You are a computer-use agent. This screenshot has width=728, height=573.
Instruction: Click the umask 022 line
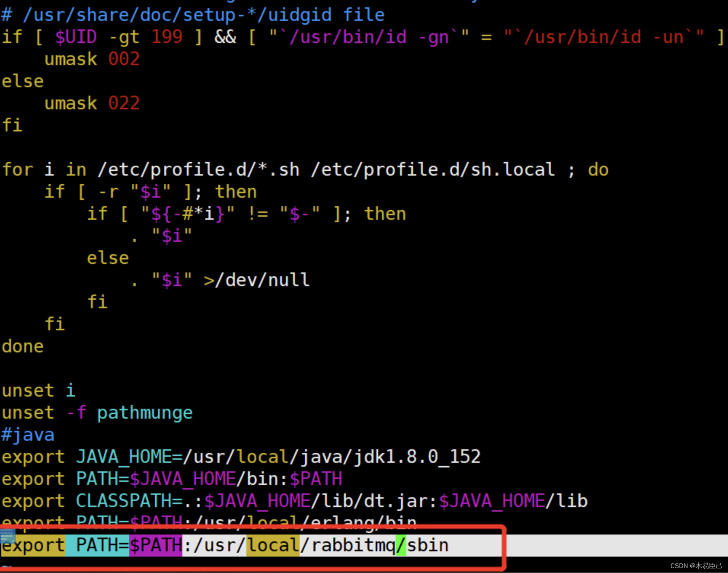[91, 103]
